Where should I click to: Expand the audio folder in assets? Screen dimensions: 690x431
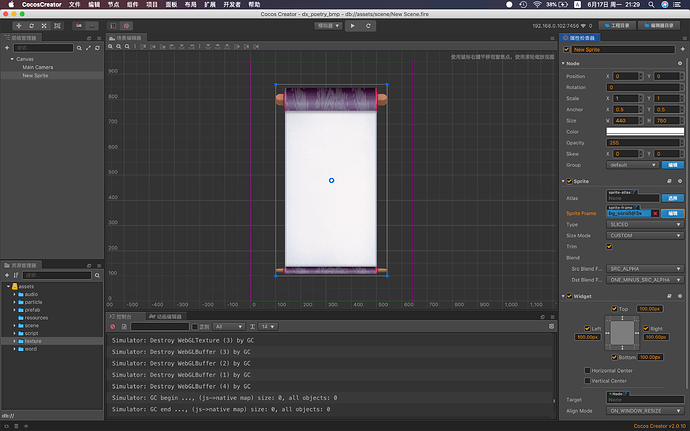coord(15,294)
